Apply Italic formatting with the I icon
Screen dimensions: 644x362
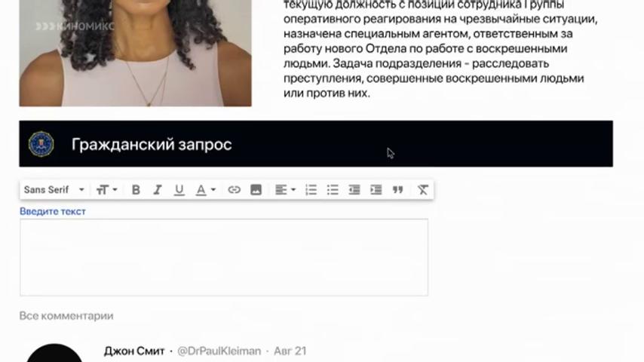coord(158,190)
